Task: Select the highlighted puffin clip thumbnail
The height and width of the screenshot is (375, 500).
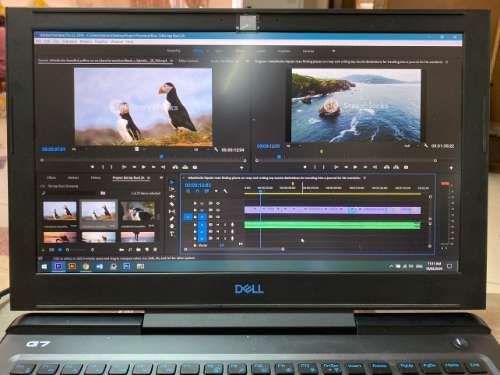Action: pyautogui.click(x=99, y=214)
